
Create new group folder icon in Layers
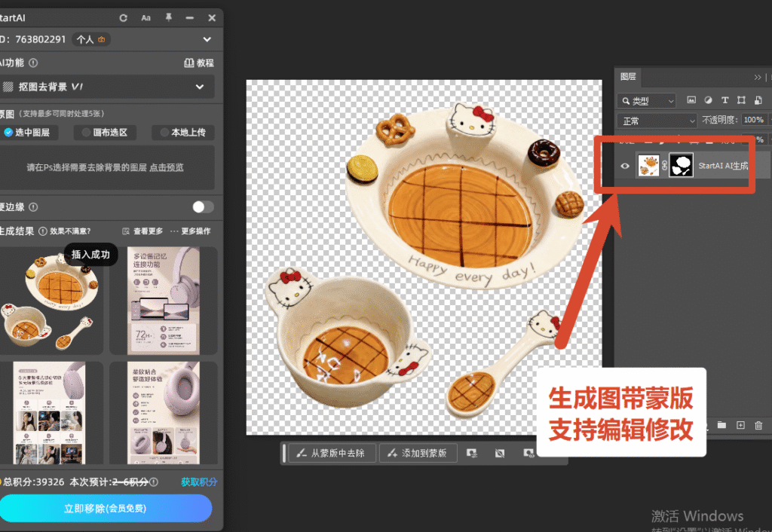pyautogui.click(x=721, y=425)
